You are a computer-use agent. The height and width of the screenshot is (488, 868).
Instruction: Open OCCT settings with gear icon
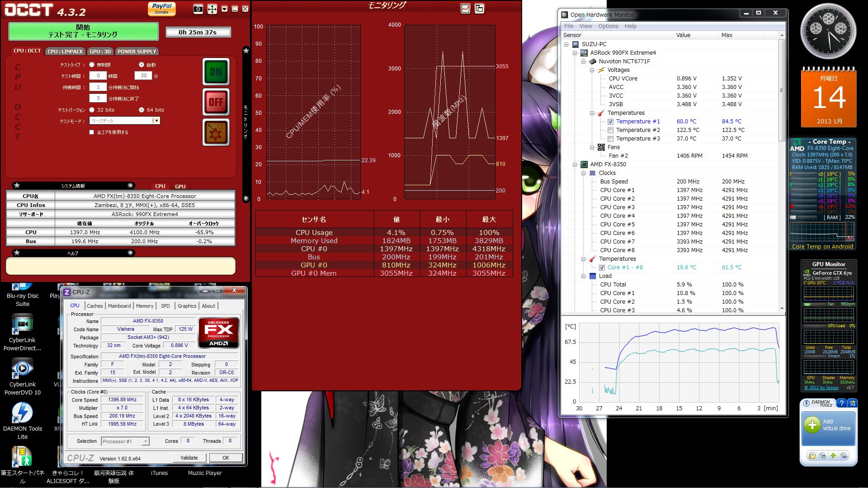[x=216, y=132]
